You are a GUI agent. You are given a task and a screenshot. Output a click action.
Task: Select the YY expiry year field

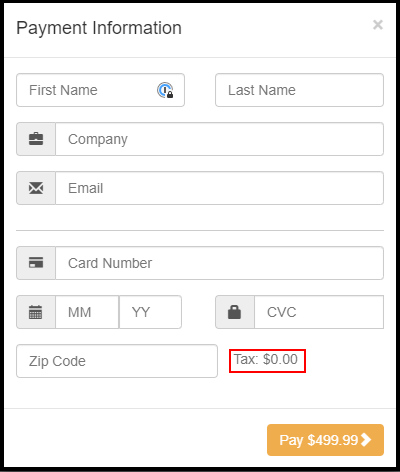click(150, 312)
